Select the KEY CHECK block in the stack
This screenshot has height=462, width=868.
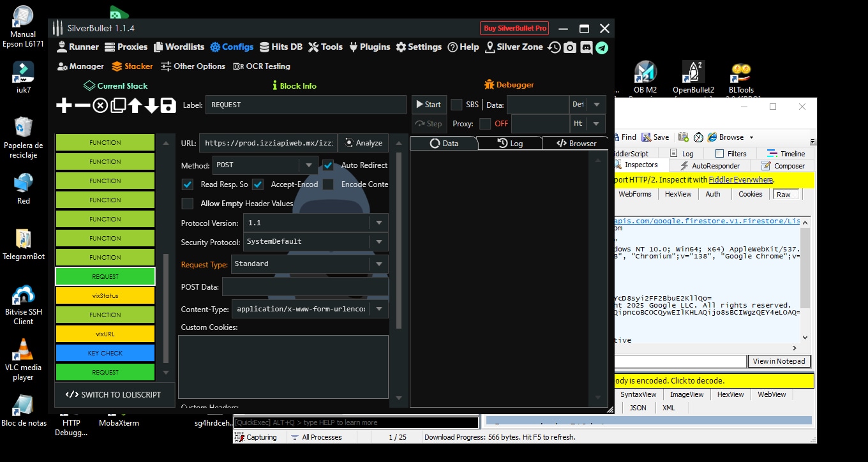(105, 353)
